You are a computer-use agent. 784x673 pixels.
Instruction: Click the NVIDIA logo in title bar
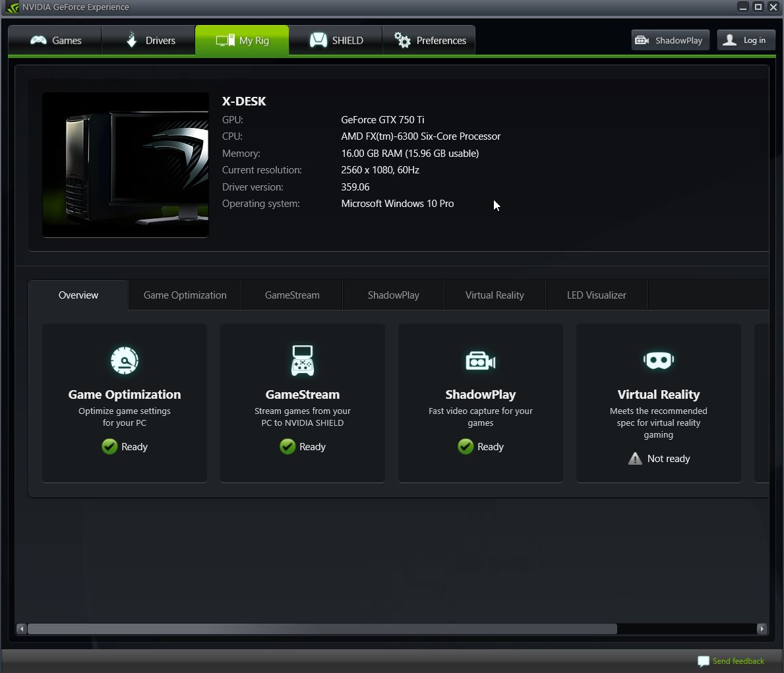tap(12, 7)
